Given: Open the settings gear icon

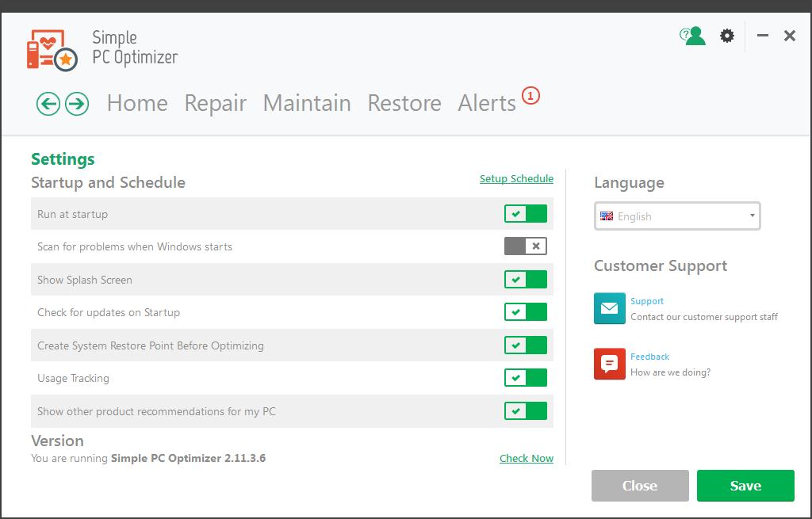Looking at the screenshot, I should pyautogui.click(x=726, y=36).
